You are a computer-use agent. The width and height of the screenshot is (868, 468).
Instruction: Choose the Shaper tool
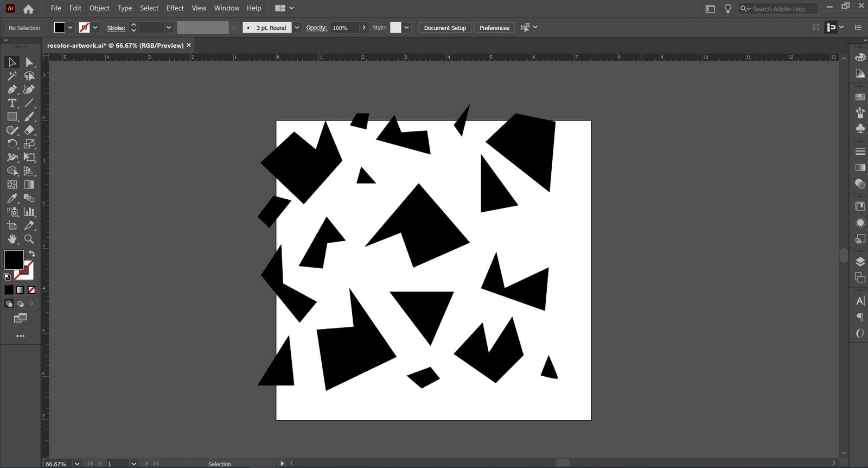tap(12, 130)
